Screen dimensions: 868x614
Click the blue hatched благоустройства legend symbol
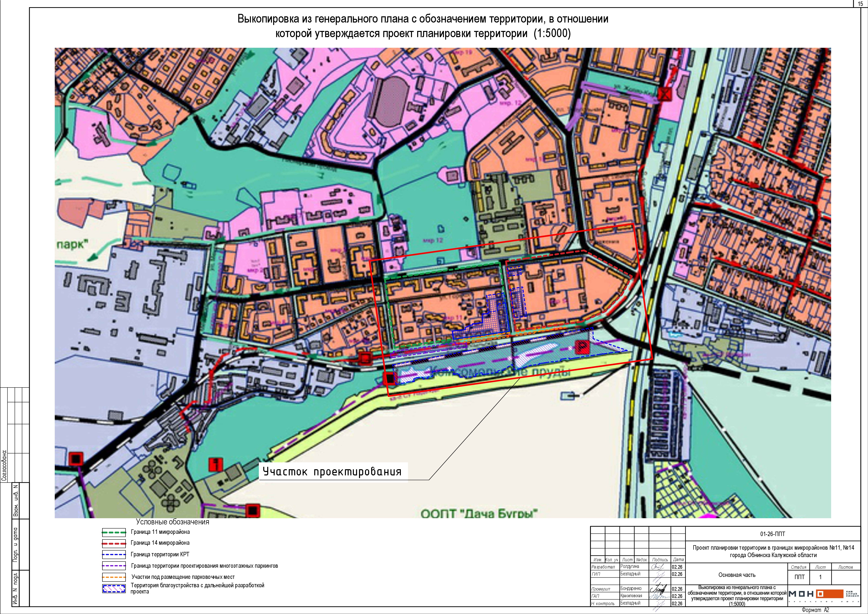click(114, 589)
